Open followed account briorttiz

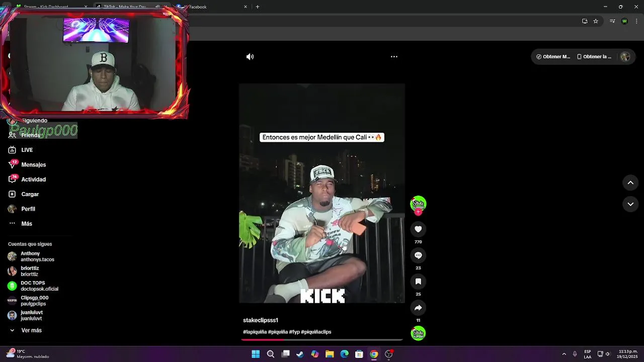(x=30, y=271)
